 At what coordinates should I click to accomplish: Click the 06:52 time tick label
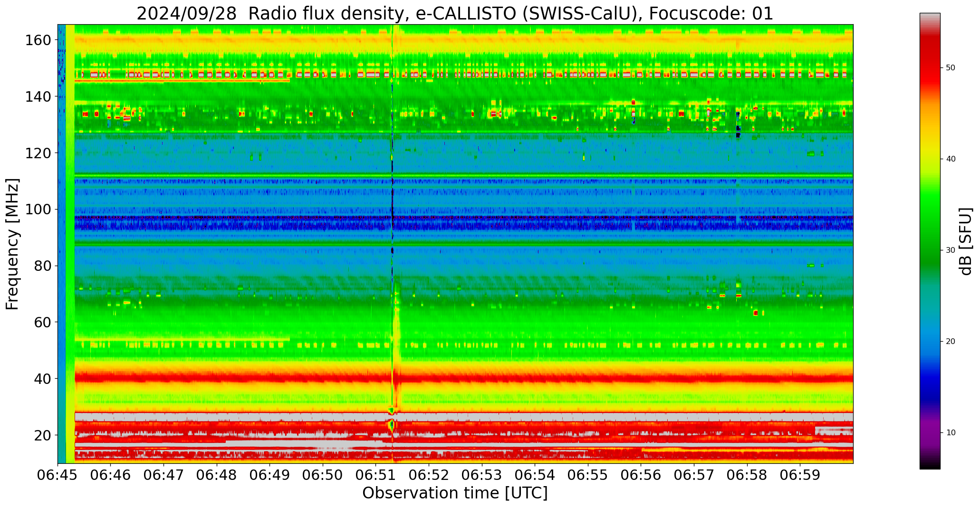(x=429, y=475)
